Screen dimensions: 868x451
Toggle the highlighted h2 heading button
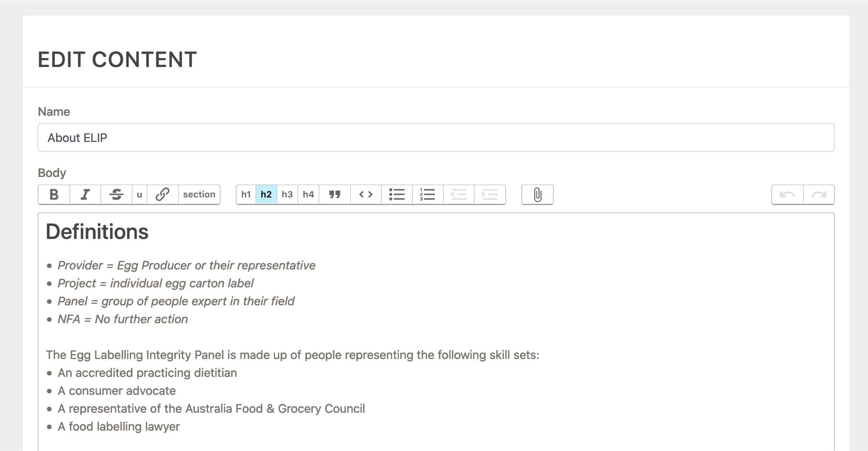[266, 195]
